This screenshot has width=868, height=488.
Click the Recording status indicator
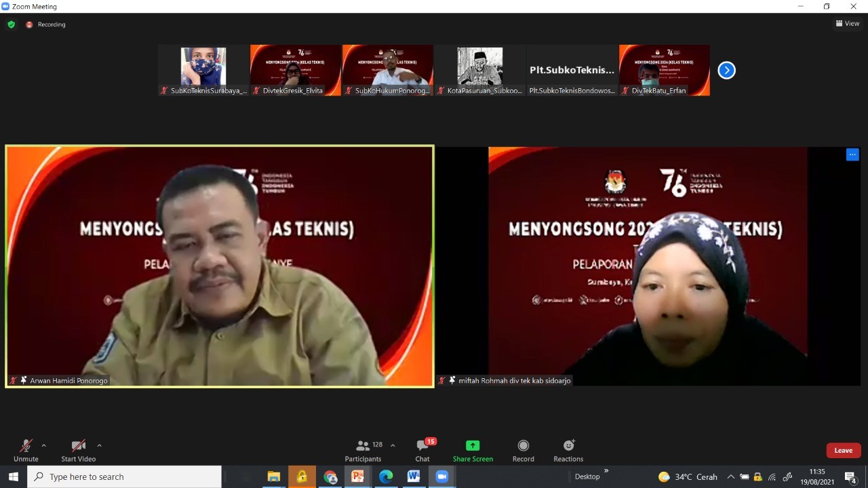pos(46,24)
